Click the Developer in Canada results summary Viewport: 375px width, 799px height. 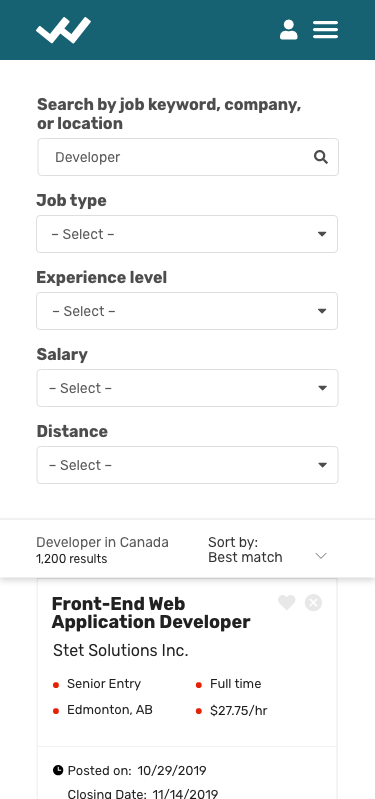pyautogui.click(x=102, y=550)
